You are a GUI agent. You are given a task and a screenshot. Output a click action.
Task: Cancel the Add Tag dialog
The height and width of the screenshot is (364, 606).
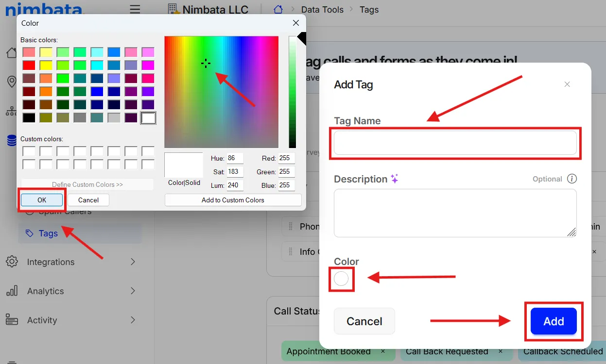(x=364, y=321)
